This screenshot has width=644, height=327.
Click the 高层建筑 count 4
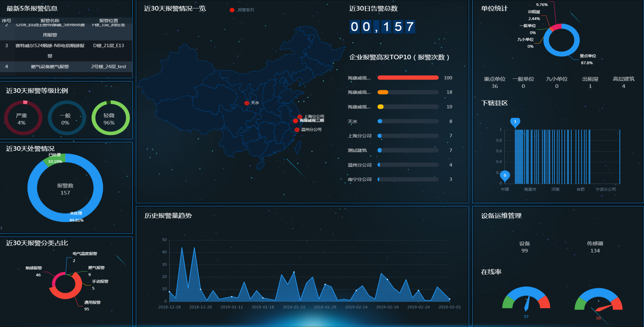click(x=623, y=86)
